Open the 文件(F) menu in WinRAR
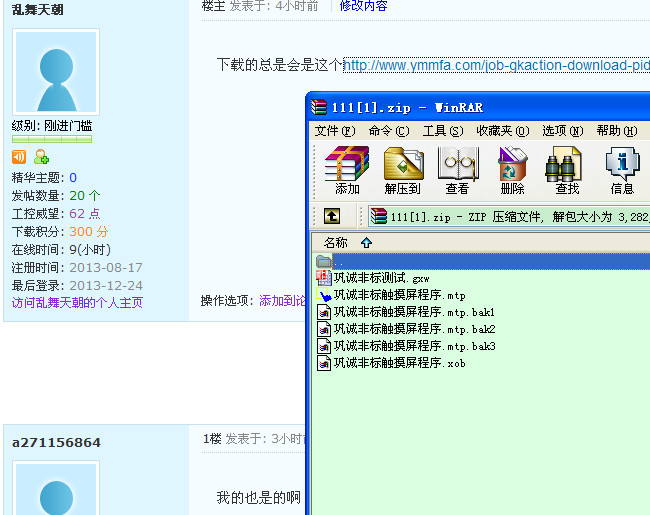 pos(334,131)
